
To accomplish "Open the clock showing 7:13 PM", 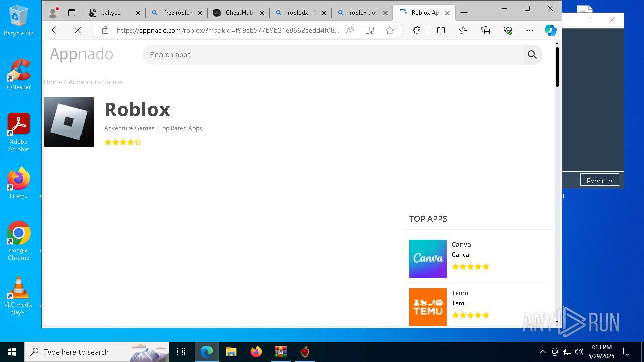I will point(602,352).
